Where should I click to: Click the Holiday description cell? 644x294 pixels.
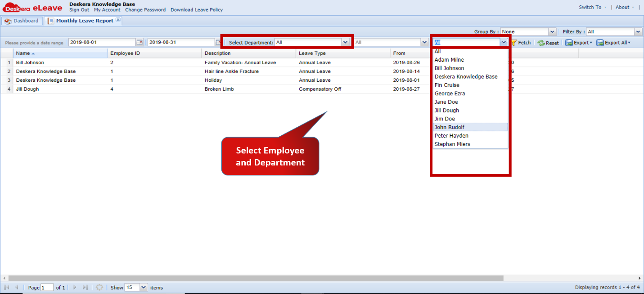click(213, 80)
